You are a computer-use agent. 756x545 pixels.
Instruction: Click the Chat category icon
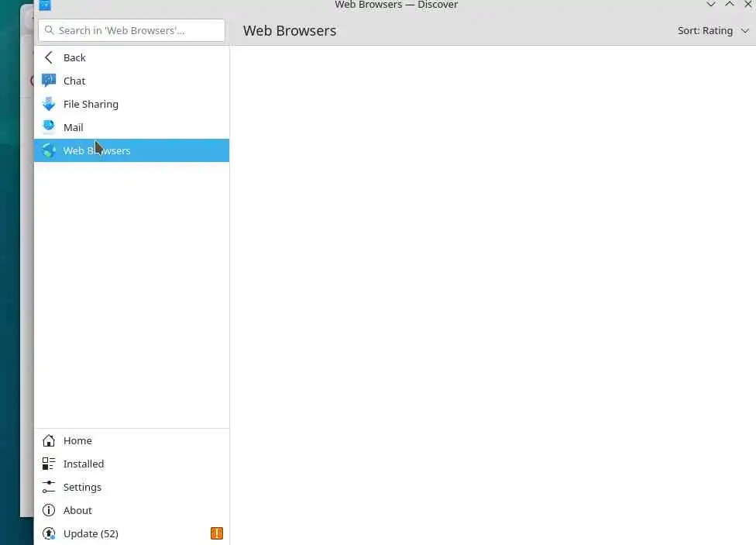coord(49,80)
